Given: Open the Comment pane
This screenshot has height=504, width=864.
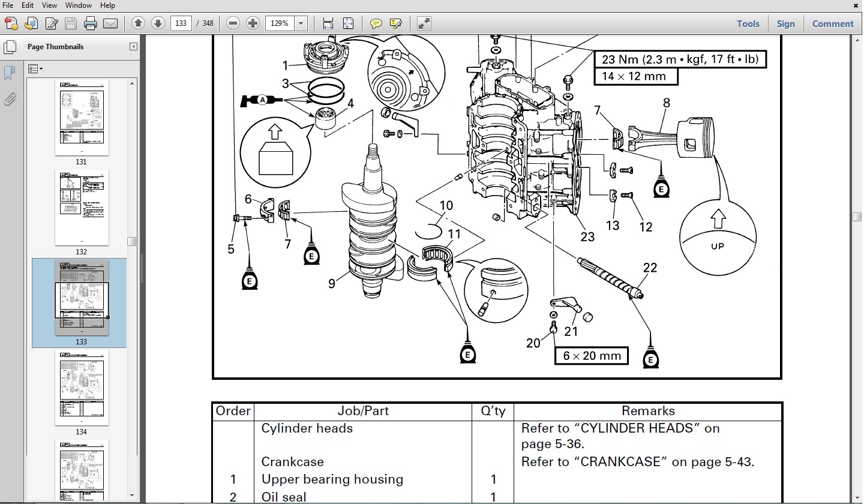Looking at the screenshot, I should 833,23.
